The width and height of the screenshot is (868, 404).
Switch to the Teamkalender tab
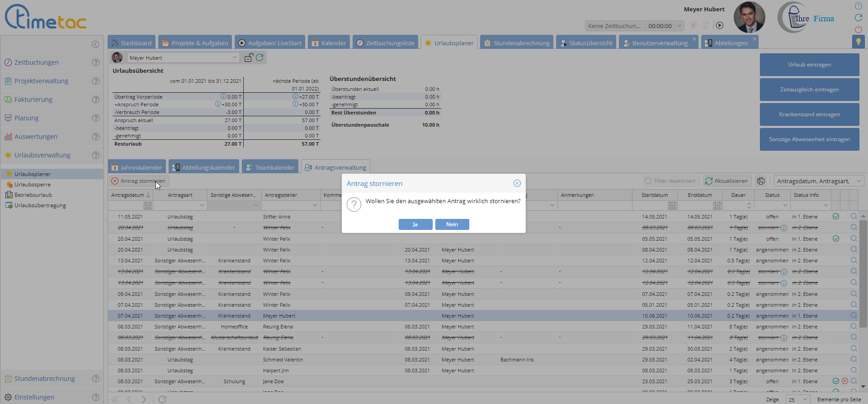[x=270, y=167]
